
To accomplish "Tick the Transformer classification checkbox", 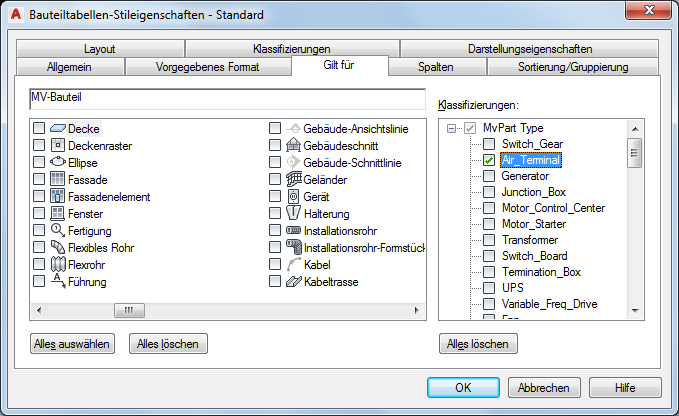I will (x=489, y=240).
